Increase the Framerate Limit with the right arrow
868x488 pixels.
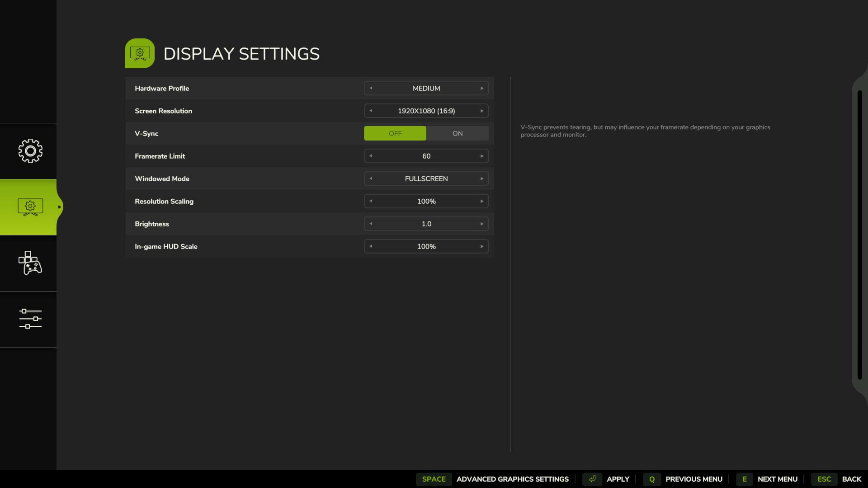[x=481, y=156]
